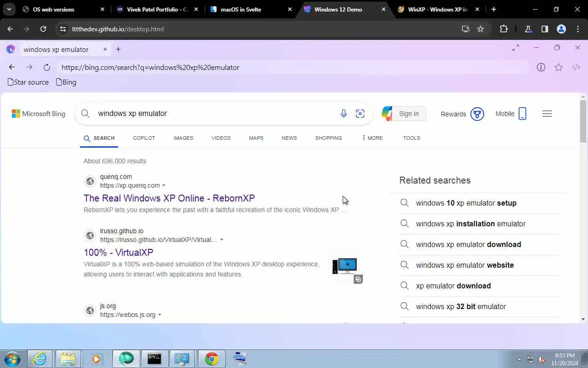Go back in inner Edge browser
Viewport: 588px width, 368px height.
pyautogui.click(x=12, y=67)
